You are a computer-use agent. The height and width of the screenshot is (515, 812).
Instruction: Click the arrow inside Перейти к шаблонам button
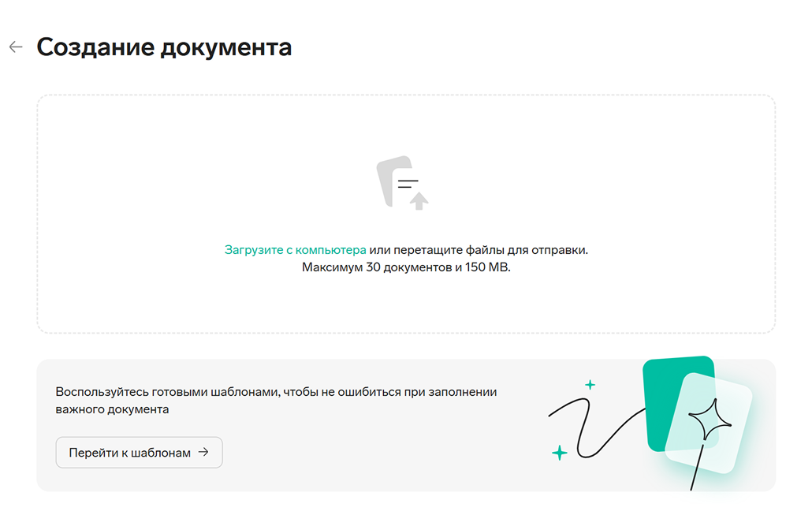pyautogui.click(x=203, y=453)
